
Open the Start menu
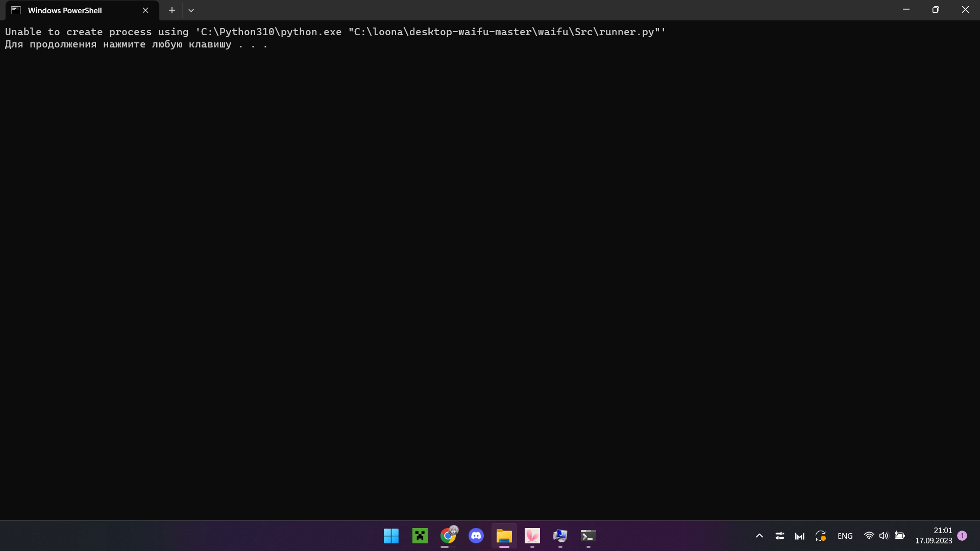coord(390,536)
